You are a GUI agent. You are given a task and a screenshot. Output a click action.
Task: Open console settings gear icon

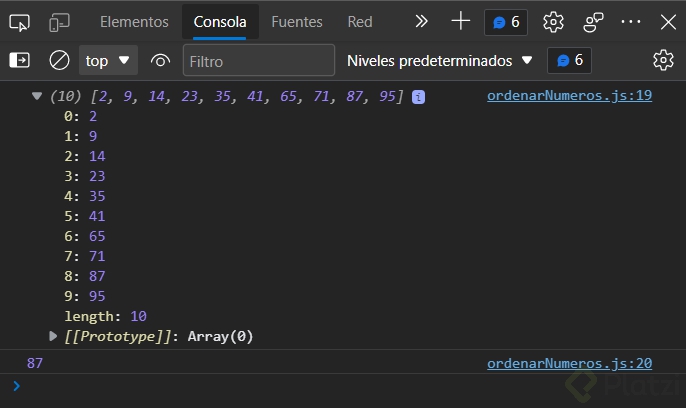[x=663, y=60]
